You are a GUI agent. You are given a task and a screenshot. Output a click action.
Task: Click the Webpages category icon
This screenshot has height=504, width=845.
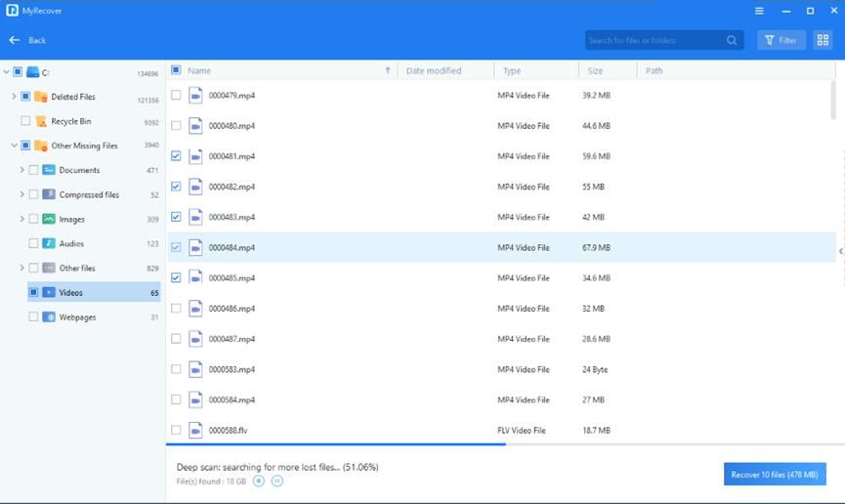[49, 316]
